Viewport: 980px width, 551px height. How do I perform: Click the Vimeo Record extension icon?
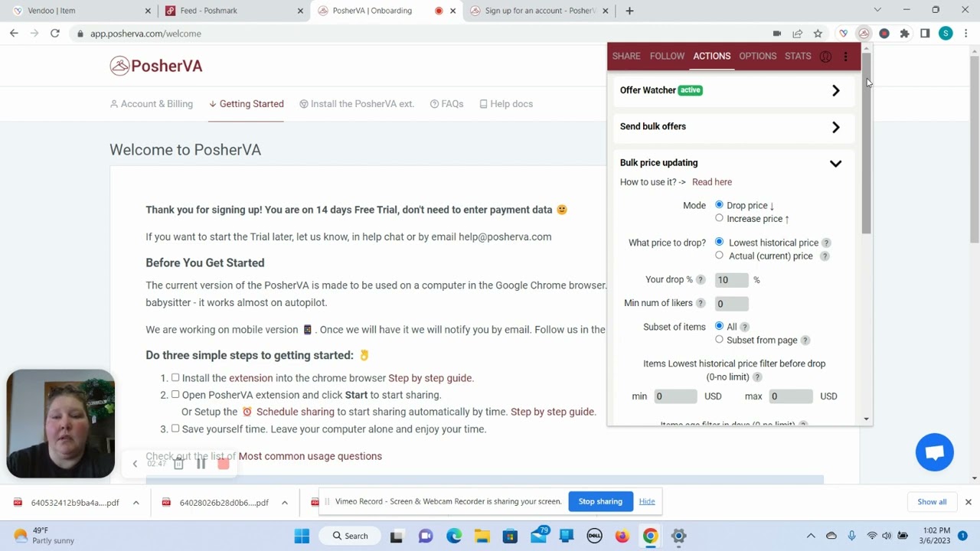click(884, 34)
